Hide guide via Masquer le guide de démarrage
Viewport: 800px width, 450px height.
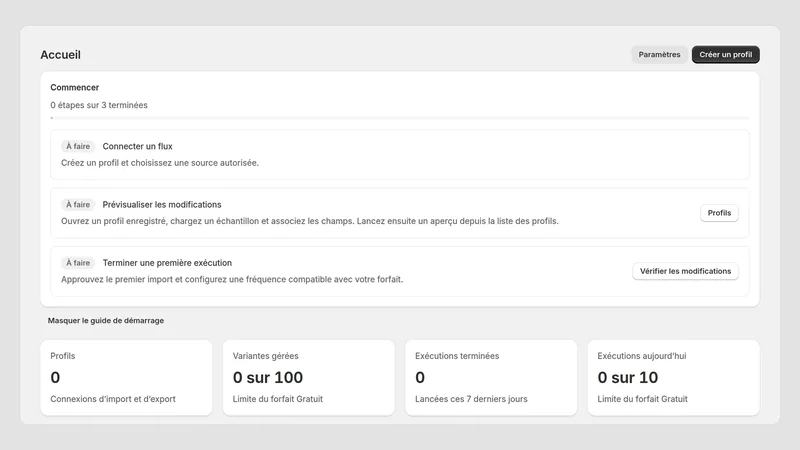click(106, 320)
